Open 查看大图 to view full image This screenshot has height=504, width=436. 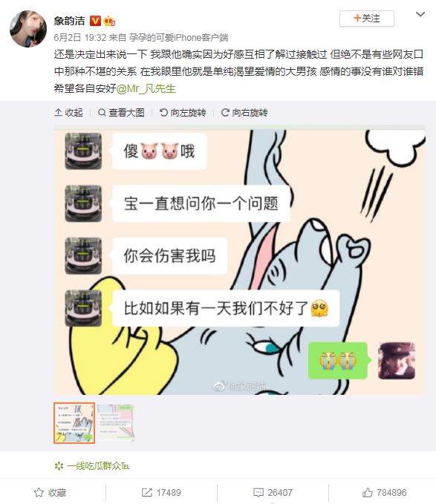(121, 113)
